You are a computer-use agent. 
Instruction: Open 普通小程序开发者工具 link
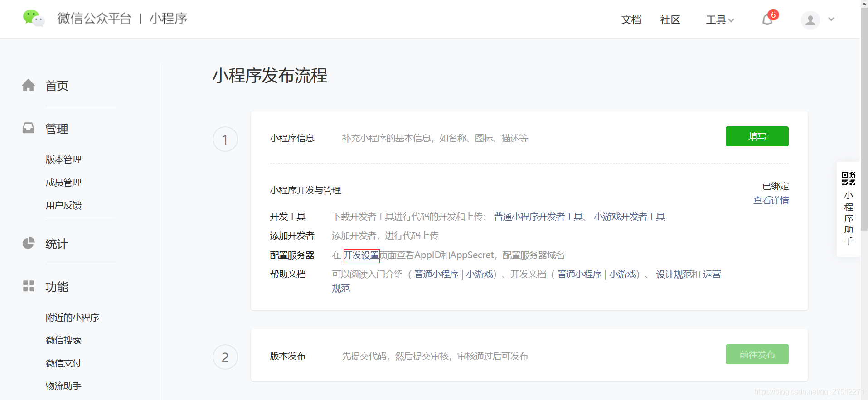[538, 217]
